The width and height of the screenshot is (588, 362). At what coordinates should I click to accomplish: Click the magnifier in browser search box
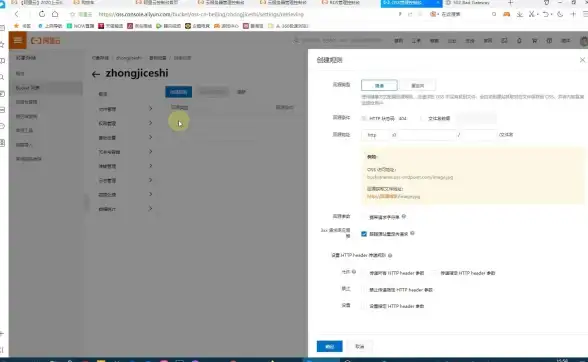[x=494, y=14]
